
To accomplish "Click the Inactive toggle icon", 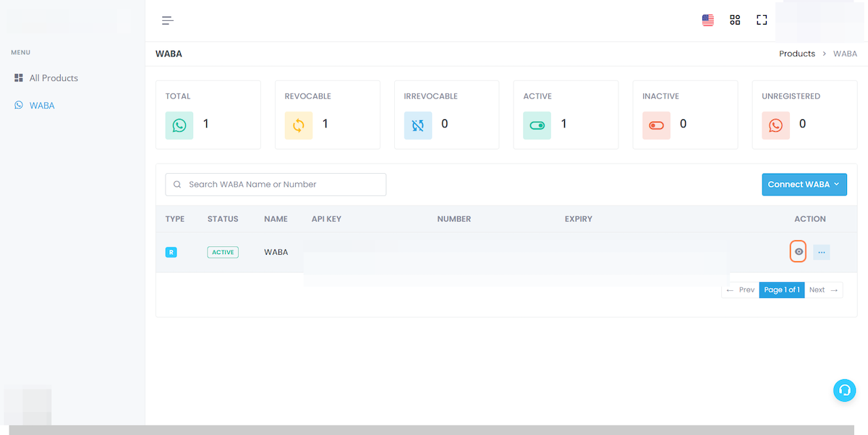I will [656, 125].
